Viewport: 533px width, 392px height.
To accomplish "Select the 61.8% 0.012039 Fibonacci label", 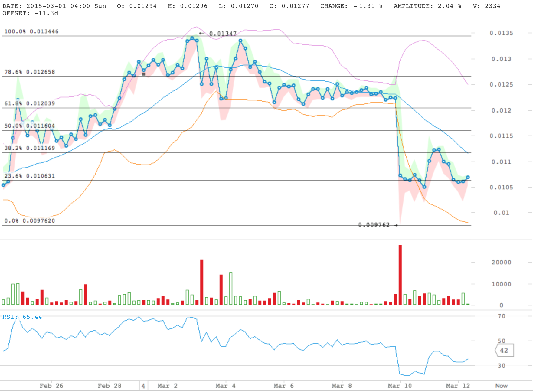I will point(30,103).
